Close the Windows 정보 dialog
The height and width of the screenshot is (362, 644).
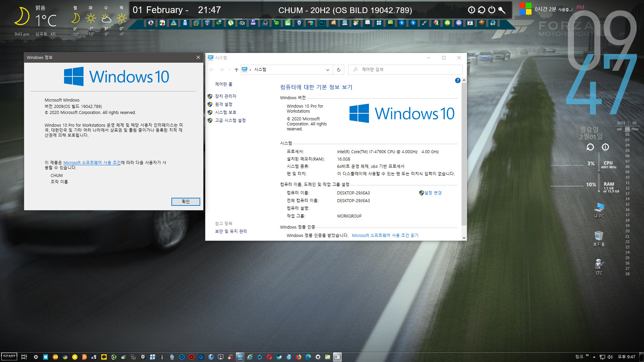(198, 57)
